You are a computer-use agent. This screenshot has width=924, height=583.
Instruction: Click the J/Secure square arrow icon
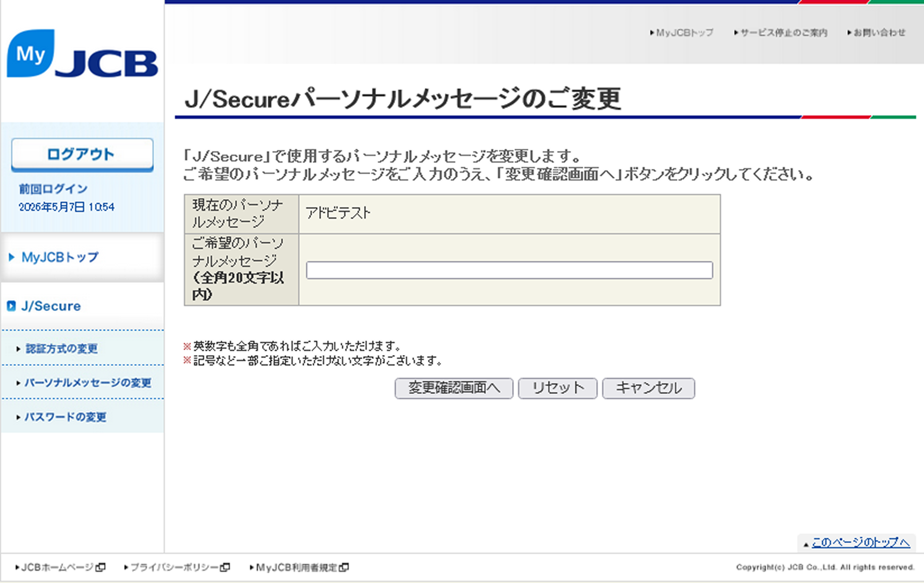coord(12,306)
